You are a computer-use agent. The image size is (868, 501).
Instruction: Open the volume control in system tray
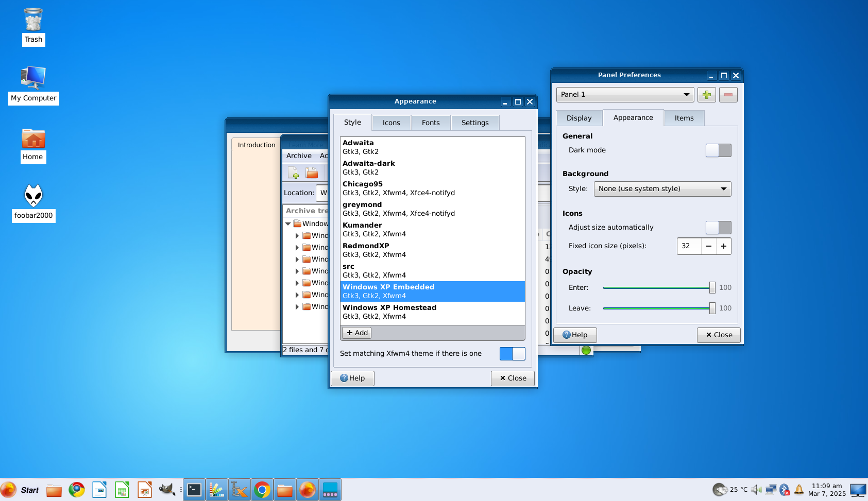[756, 490]
